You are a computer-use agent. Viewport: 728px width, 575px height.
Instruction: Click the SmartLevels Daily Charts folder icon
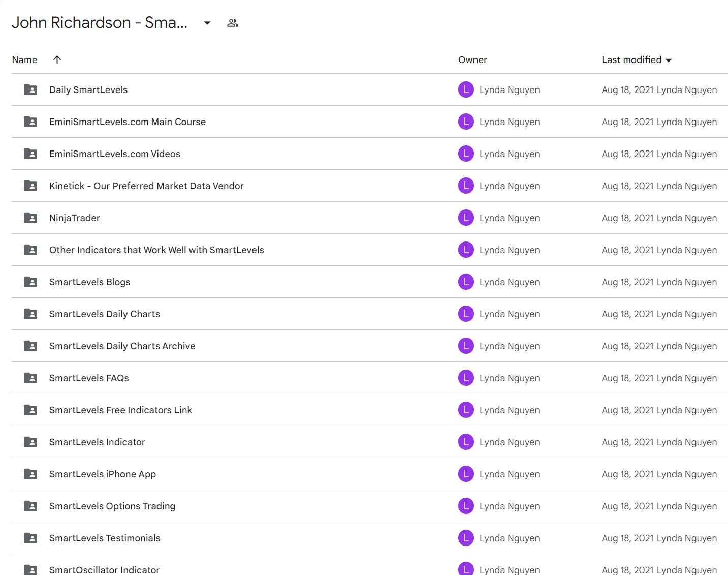[30, 314]
